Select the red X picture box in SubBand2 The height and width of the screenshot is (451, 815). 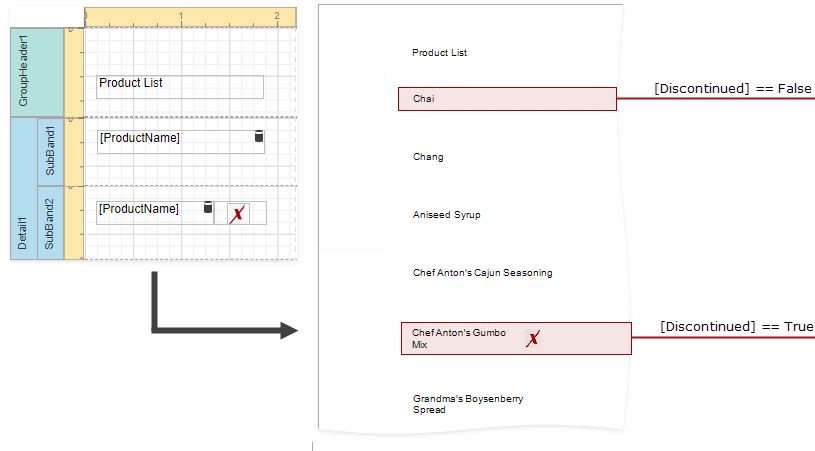[x=237, y=213]
